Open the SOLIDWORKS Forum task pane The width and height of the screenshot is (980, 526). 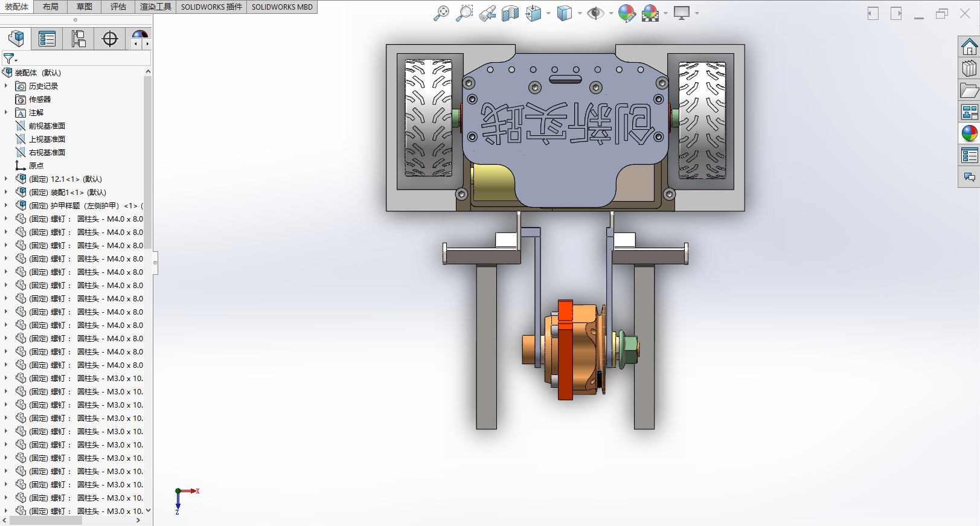click(969, 177)
